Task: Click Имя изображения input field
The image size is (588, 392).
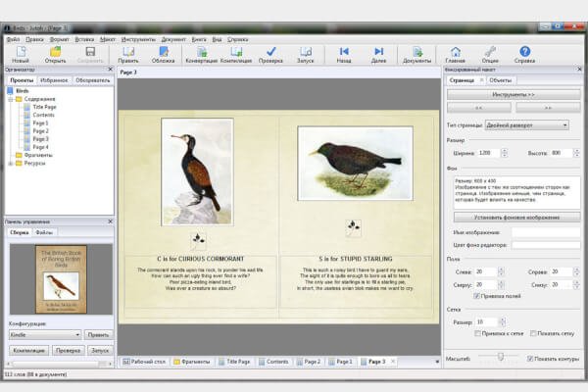Action: click(x=546, y=232)
